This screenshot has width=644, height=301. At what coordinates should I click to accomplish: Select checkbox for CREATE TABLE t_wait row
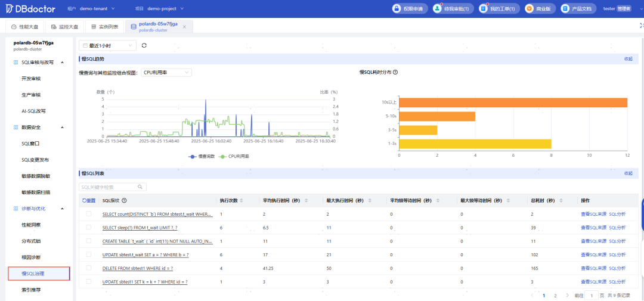coord(89,241)
